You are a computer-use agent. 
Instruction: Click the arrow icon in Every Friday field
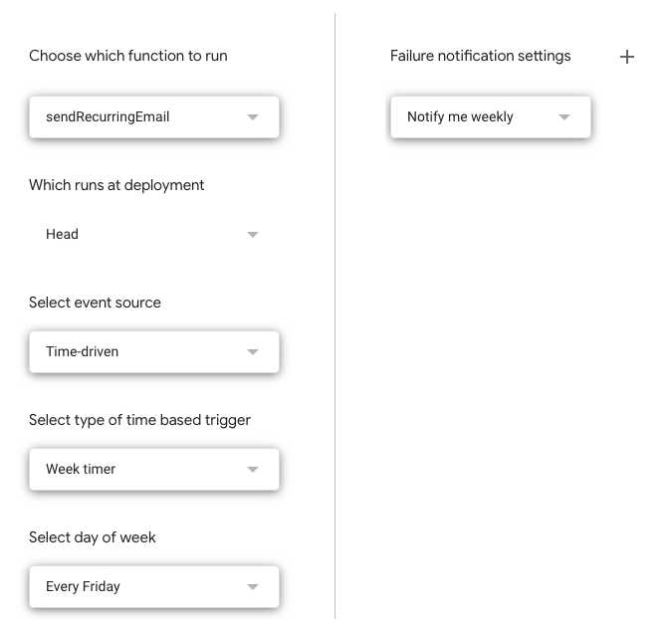[x=253, y=587]
